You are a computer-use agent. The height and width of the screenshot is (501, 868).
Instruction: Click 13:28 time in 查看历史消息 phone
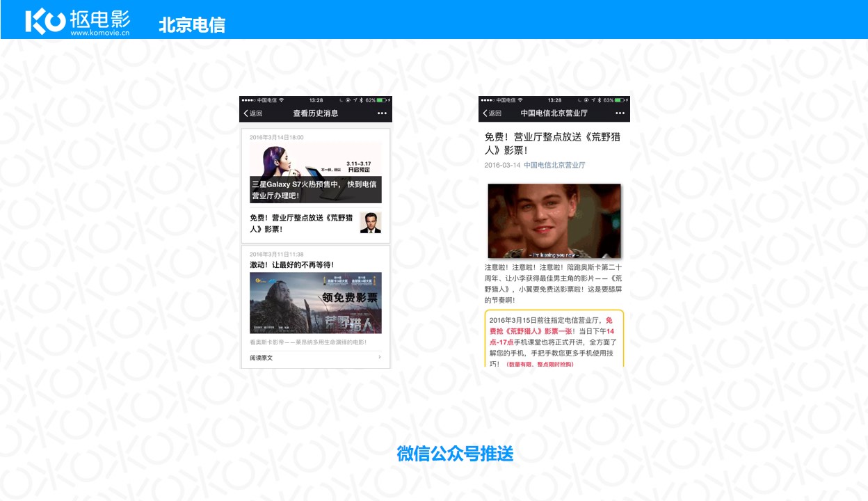[316, 100]
